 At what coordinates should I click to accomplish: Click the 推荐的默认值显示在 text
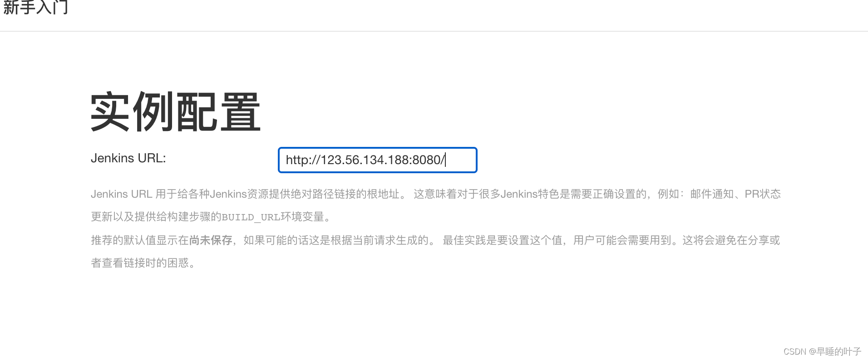(x=140, y=240)
